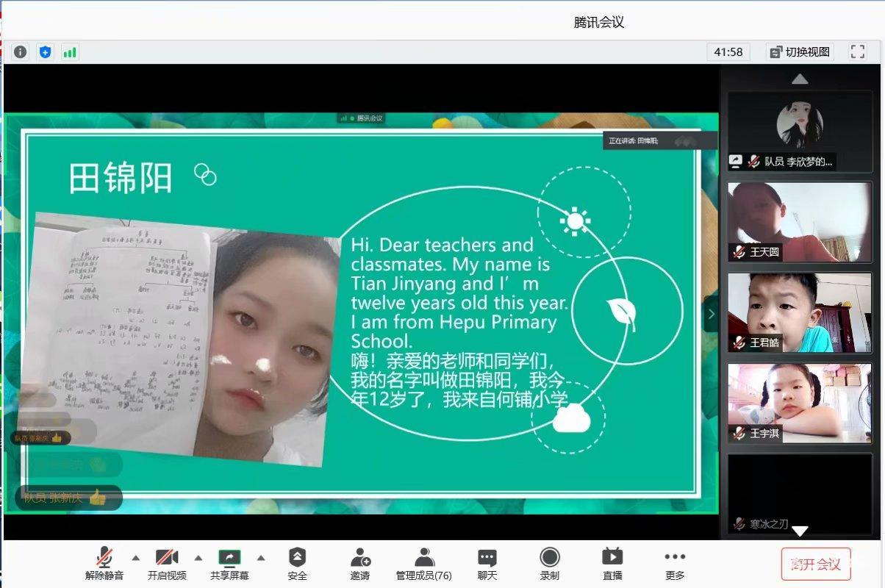This screenshot has width=885, height=588.
Task: Open the meeting info icon
Action: 20,52
